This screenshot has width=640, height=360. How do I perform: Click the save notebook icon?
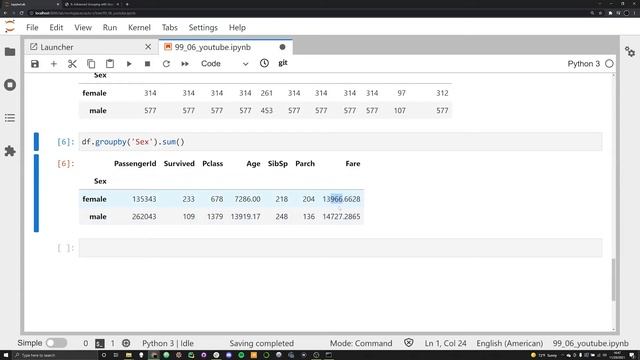pyautogui.click(x=35, y=64)
